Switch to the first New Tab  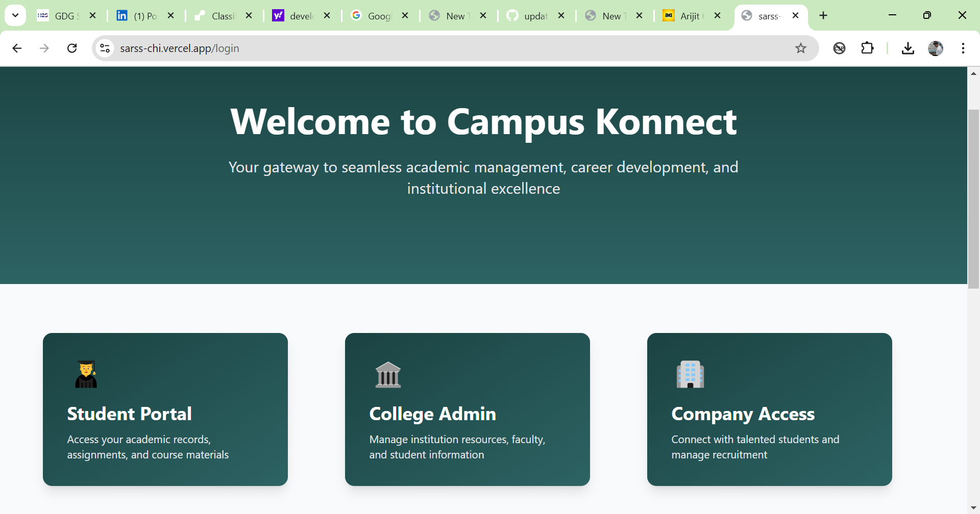point(449,16)
